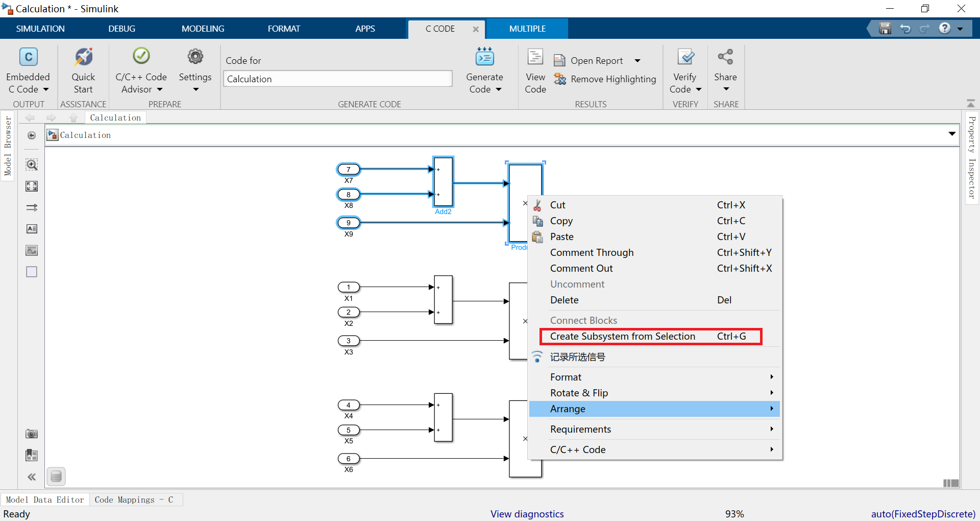
Task: Launch Quick Start rocket icon
Action: 83,57
